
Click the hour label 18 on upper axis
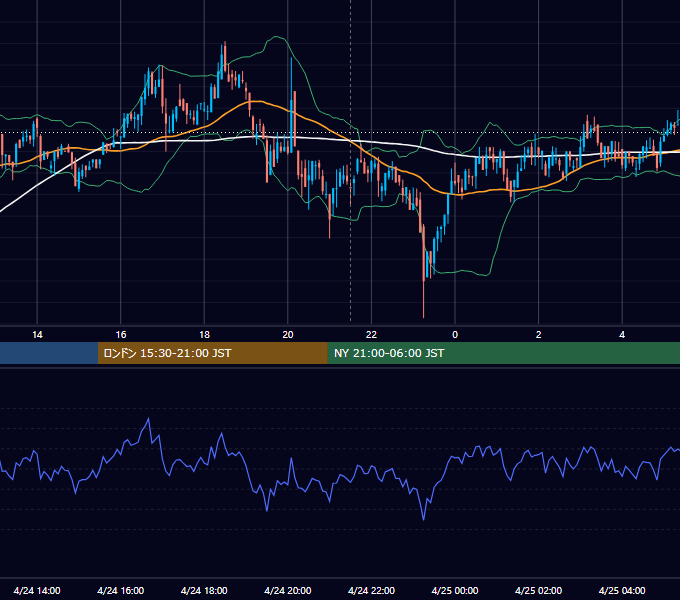click(204, 335)
